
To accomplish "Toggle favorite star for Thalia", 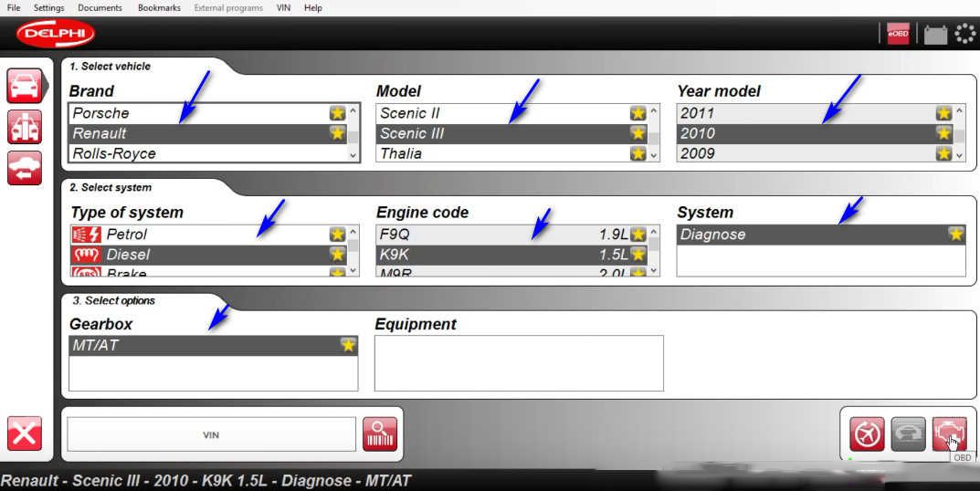I will tap(638, 153).
